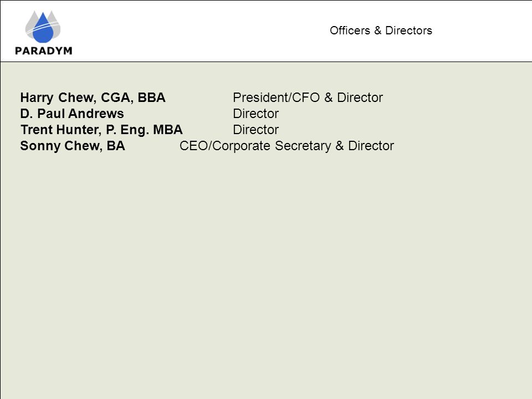Click the word Officers in the header
This screenshot has height=399, width=532.
click(x=350, y=30)
